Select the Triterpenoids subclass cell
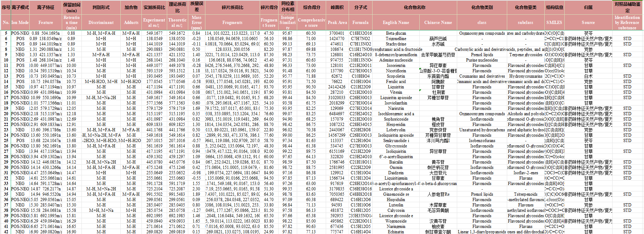 pos(525,194)
